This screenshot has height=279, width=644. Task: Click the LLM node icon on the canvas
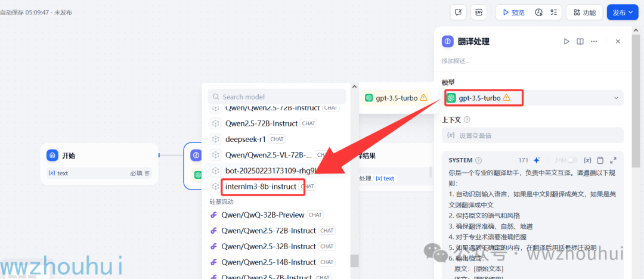(196, 156)
